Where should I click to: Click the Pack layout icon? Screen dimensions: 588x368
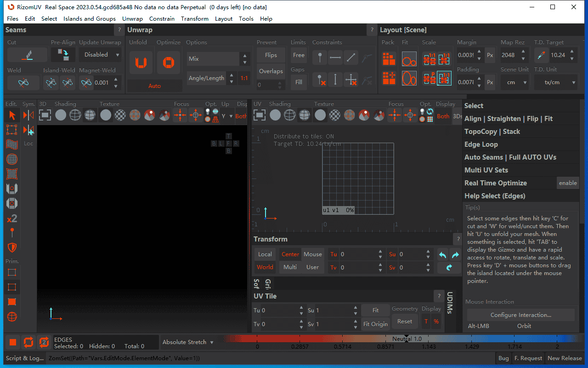coord(389,59)
